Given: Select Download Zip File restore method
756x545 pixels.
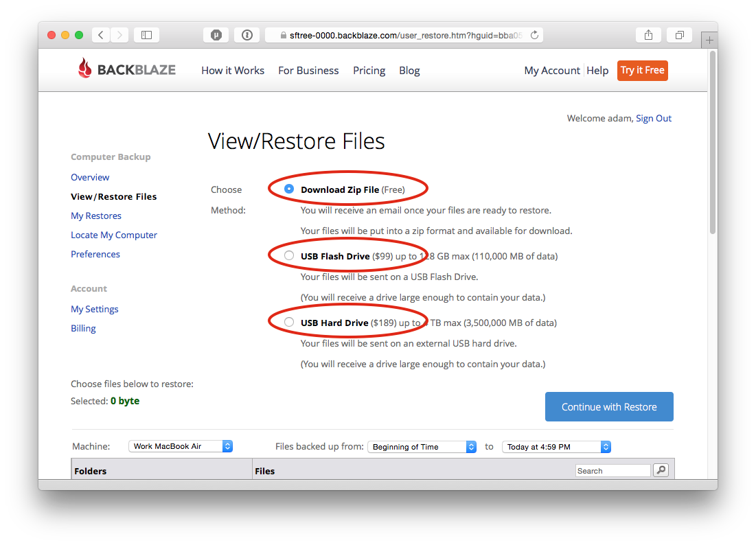Looking at the screenshot, I should (x=289, y=189).
